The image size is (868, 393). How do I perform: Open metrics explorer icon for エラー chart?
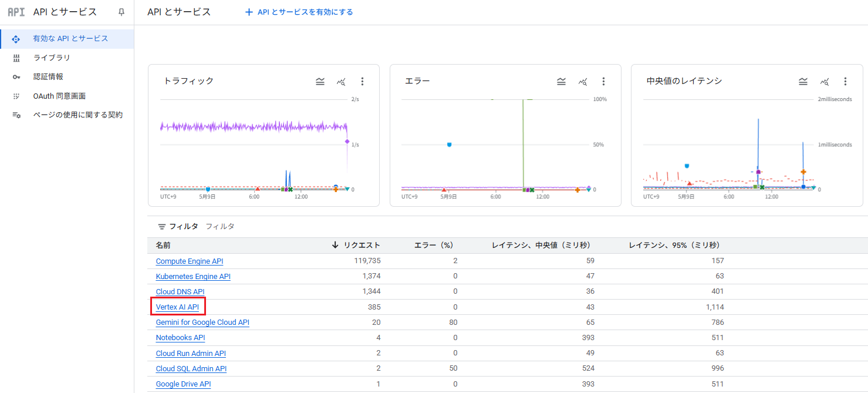(x=582, y=82)
